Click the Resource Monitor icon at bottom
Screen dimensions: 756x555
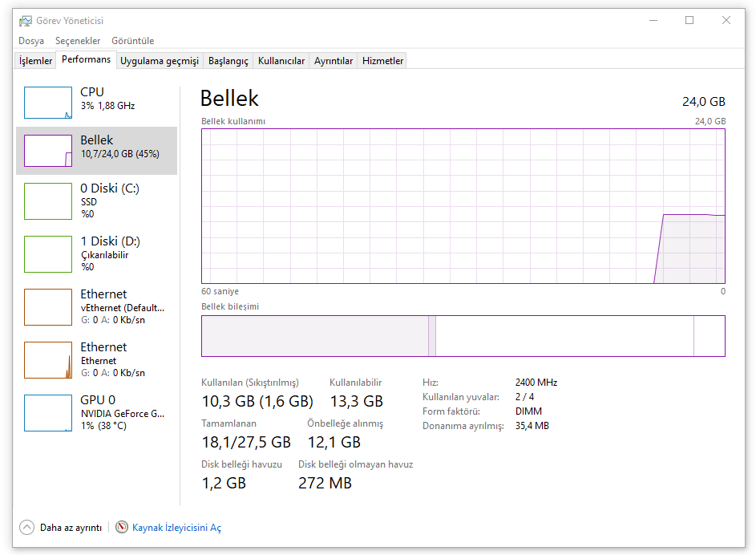coord(122,528)
